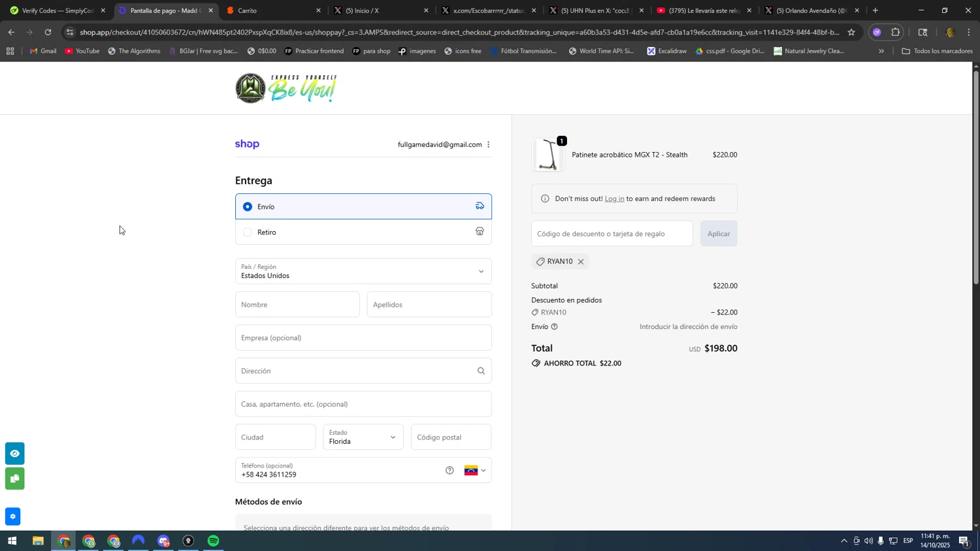Click the blue settings gear overlay button
This screenshot has width=980, height=551.
(13, 517)
